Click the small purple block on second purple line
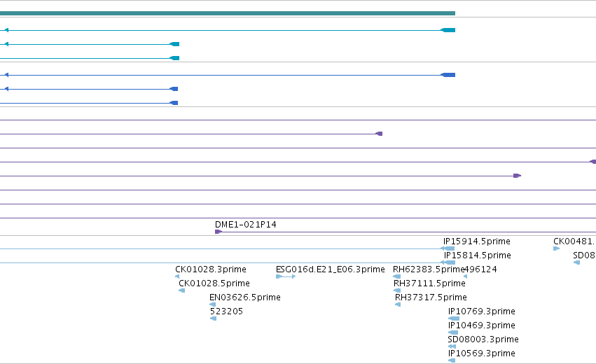Viewport: 596px width, 364px height. pyautogui.click(x=379, y=134)
